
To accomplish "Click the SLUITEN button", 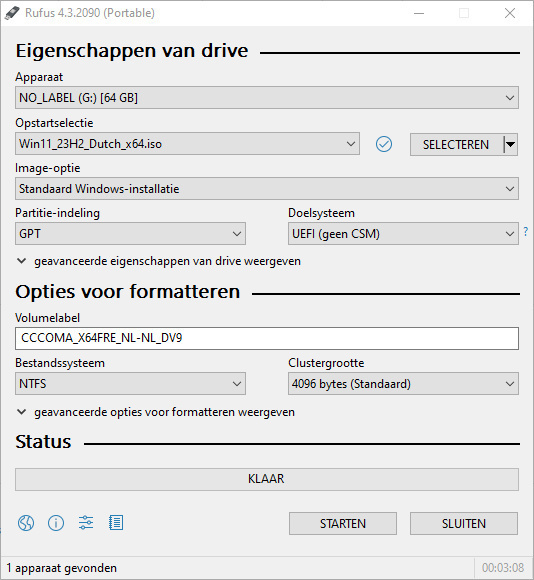I will [x=464, y=523].
